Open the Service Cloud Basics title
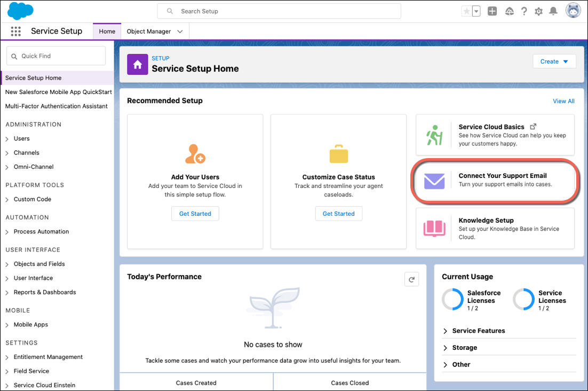588x391 pixels. [x=491, y=127]
